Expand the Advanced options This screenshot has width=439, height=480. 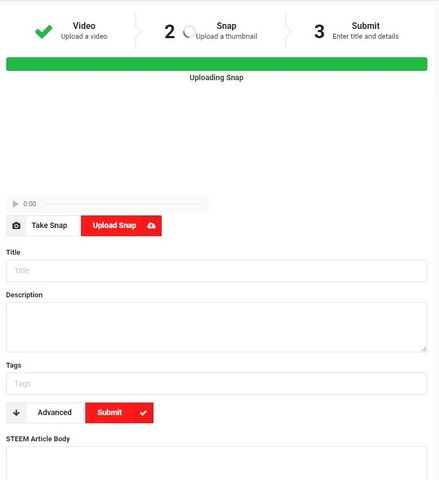tap(45, 413)
